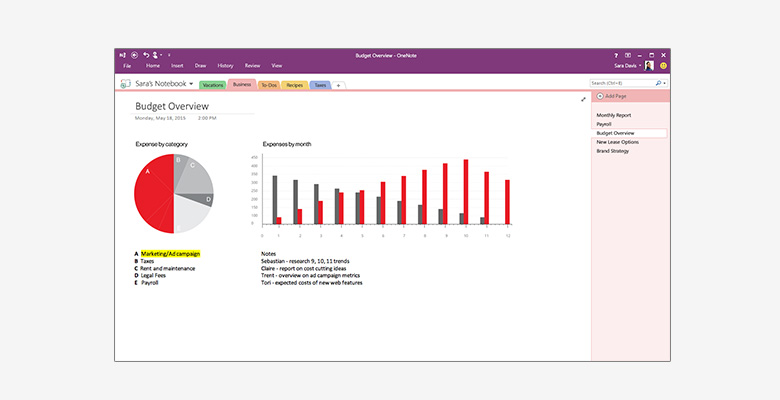Click the notebook icon beside Sara's Notebook

coord(125,84)
